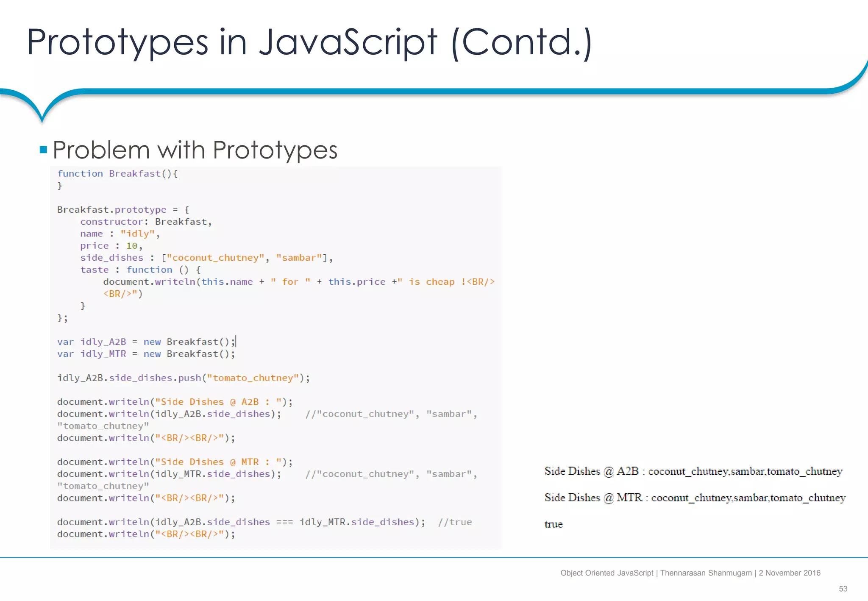Click the 'taste : function () {' line
Screen dimensions: 868x601
click(140, 270)
